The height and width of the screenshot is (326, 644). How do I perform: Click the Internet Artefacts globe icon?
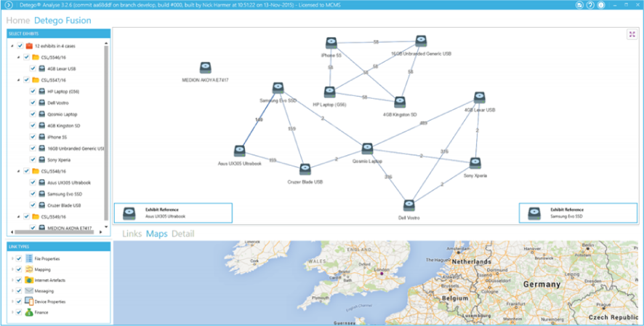[29, 280]
